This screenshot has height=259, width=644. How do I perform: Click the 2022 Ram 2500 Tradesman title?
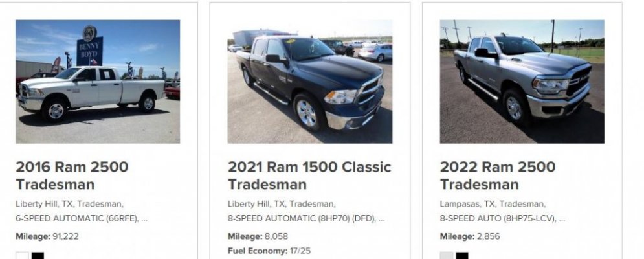[x=497, y=175]
